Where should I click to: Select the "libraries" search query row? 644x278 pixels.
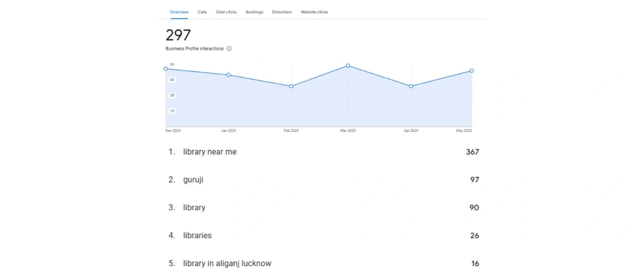197,236
